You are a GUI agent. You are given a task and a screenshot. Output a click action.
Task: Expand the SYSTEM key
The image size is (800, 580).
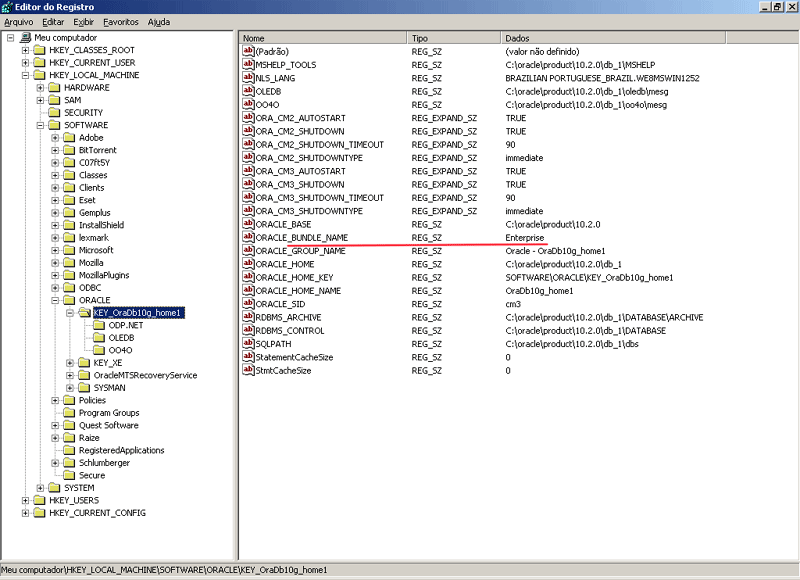[x=40, y=488]
